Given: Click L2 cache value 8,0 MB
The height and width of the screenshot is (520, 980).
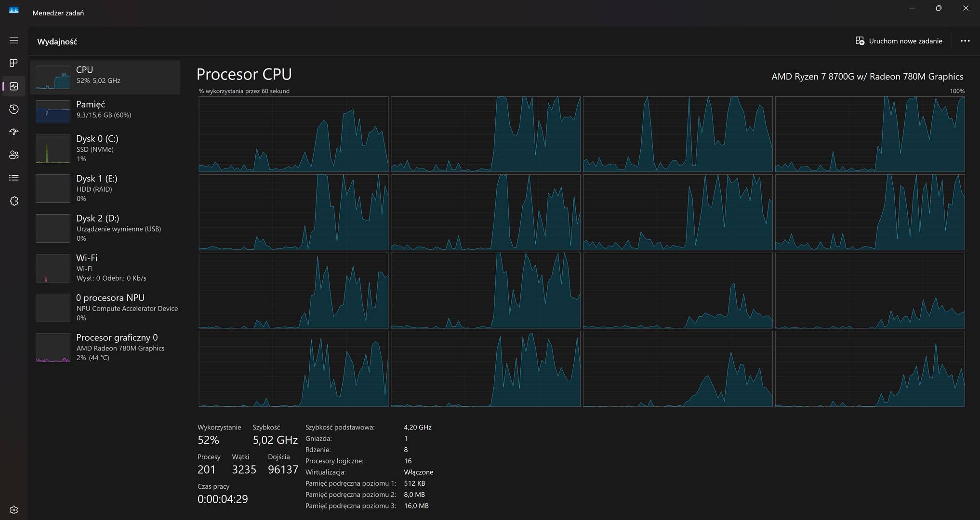Looking at the screenshot, I should (414, 494).
